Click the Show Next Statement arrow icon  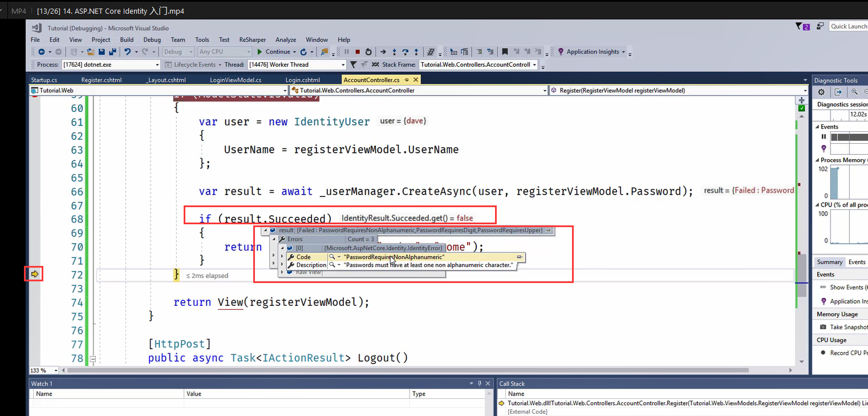383,51
